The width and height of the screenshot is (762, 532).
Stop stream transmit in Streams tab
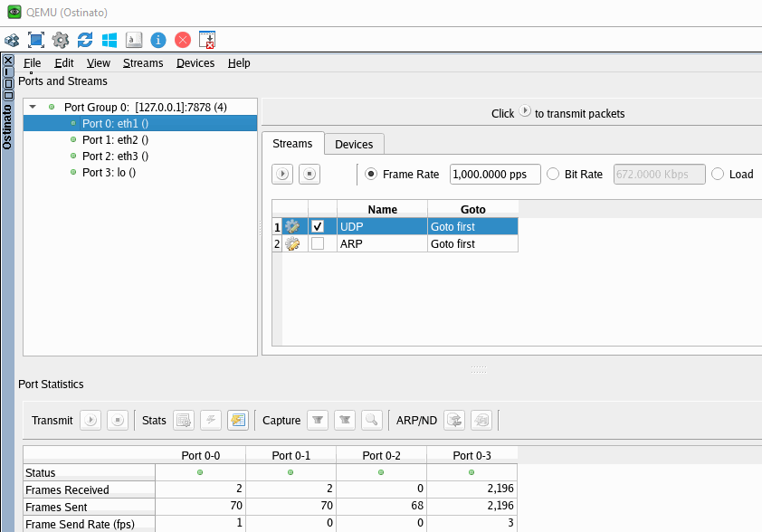coord(310,174)
